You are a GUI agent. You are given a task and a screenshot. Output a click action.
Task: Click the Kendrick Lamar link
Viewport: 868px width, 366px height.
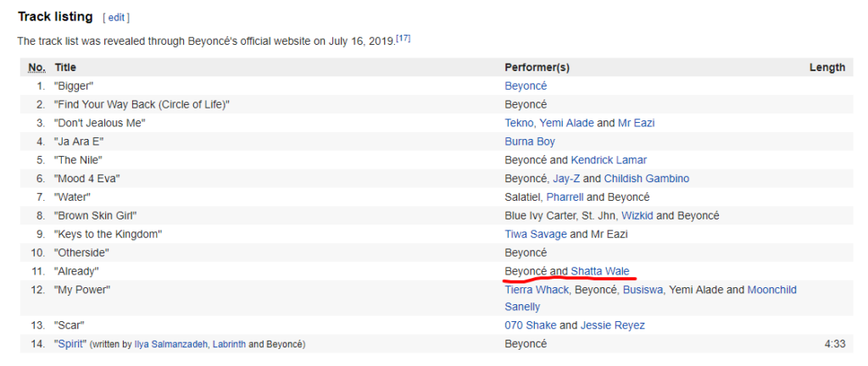tap(609, 160)
